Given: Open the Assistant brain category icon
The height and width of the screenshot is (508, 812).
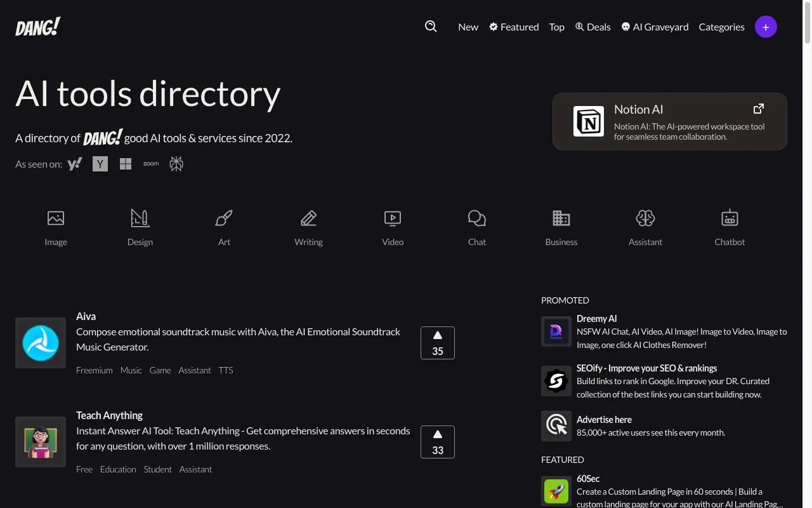Looking at the screenshot, I should (x=646, y=218).
